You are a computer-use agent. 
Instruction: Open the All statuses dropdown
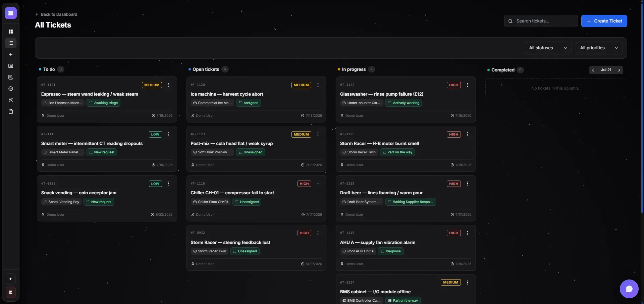[x=548, y=48]
